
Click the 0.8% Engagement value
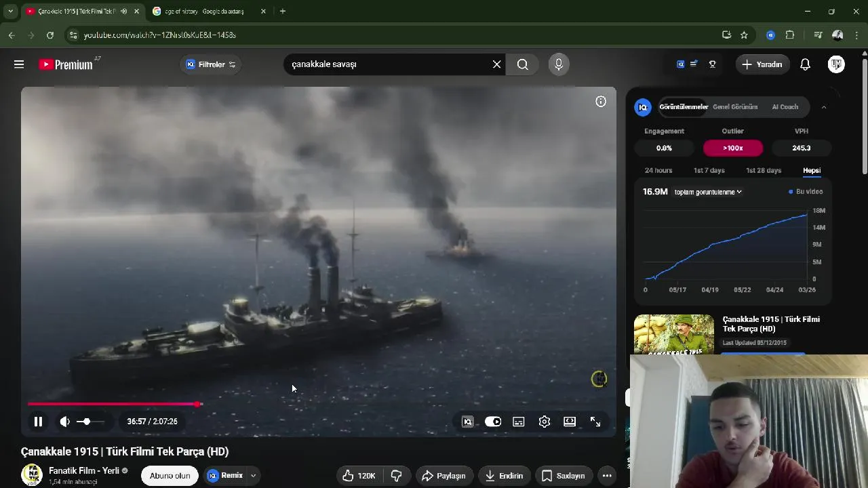coord(665,148)
